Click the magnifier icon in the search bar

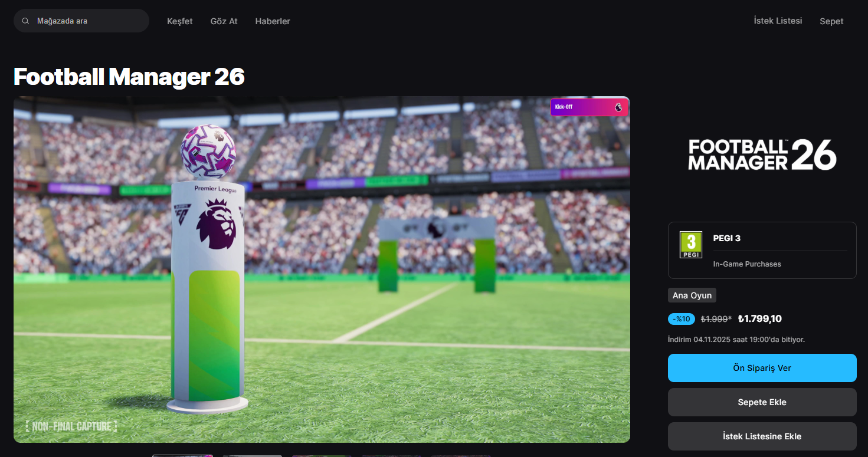25,21
